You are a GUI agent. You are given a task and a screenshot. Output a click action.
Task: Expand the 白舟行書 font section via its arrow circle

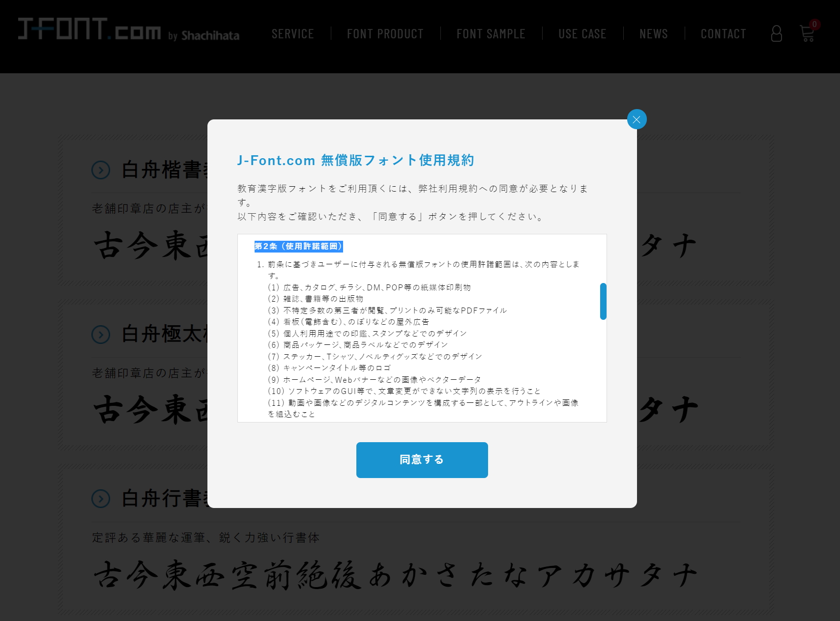[101, 499]
